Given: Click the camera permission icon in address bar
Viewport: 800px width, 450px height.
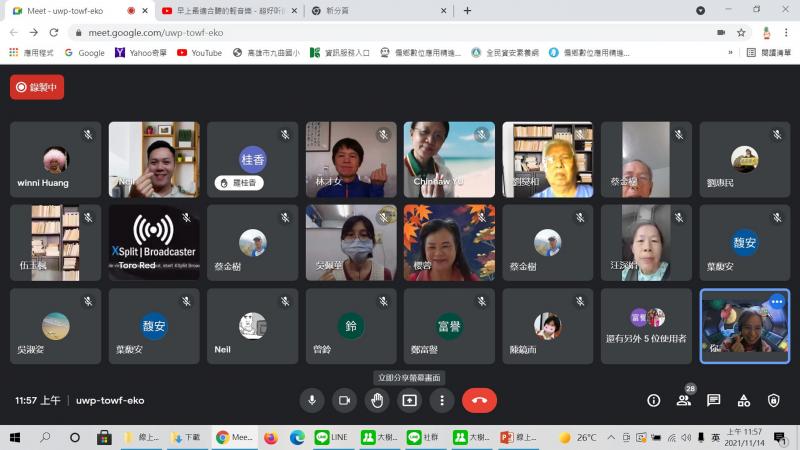Looking at the screenshot, I should 721,33.
